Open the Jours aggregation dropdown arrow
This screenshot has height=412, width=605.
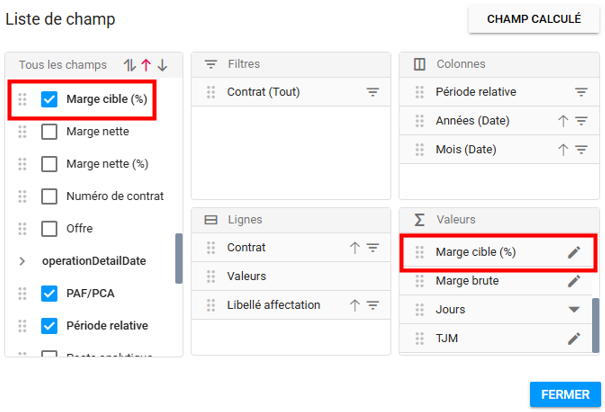(x=574, y=310)
